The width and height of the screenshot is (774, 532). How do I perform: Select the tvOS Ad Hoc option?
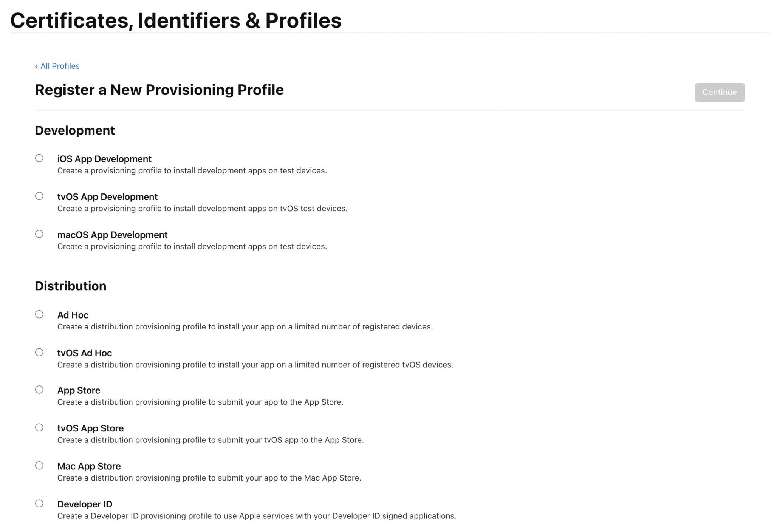[x=39, y=352]
